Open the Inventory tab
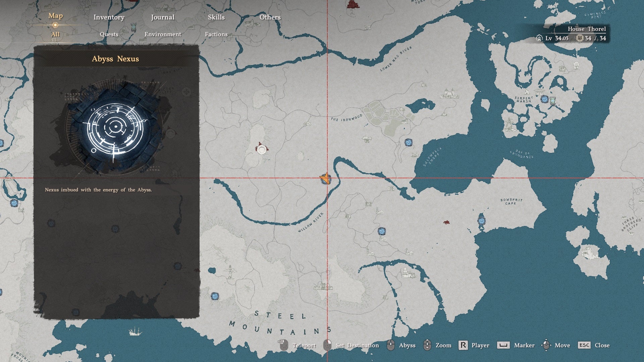This screenshot has height=362, width=644. (x=109, y=17)
